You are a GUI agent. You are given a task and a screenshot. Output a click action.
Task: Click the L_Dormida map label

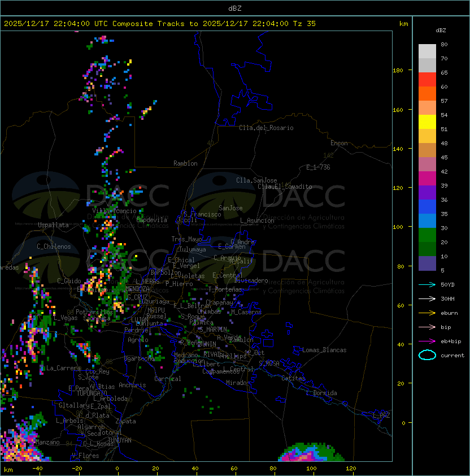pos(321,393)
